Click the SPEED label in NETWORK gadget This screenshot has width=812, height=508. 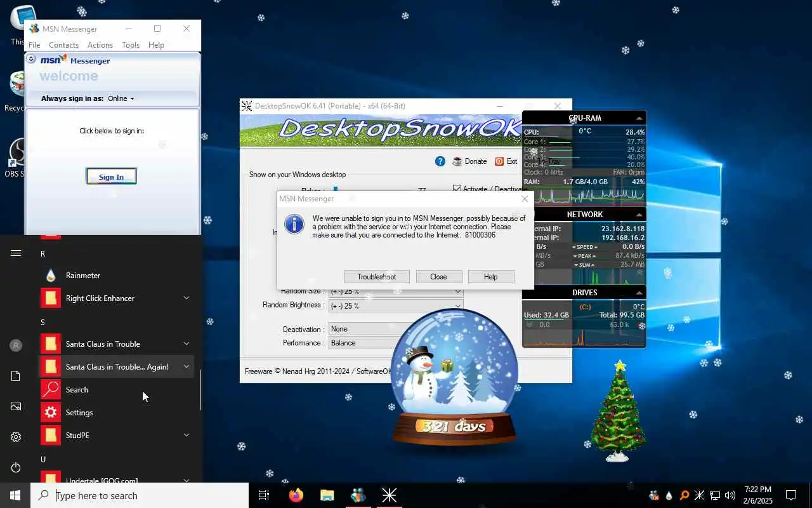[585, 247]
